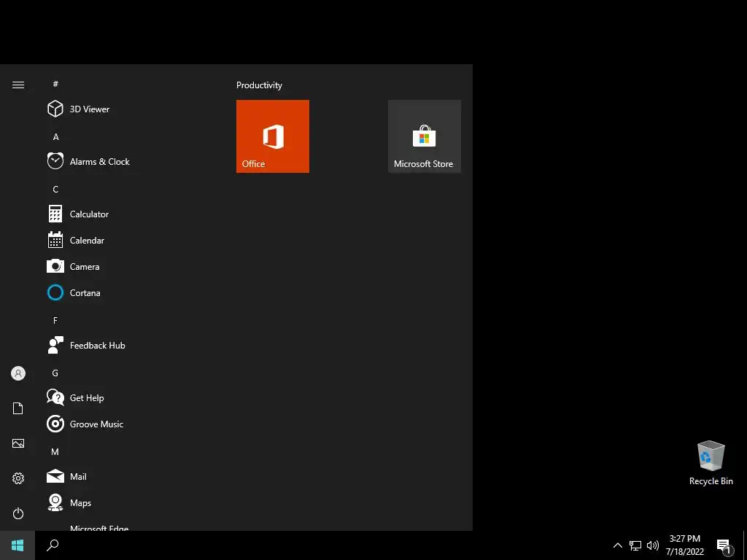
Task: Open the user account icon in Start sidebar
Action: [x=18, y=373]
